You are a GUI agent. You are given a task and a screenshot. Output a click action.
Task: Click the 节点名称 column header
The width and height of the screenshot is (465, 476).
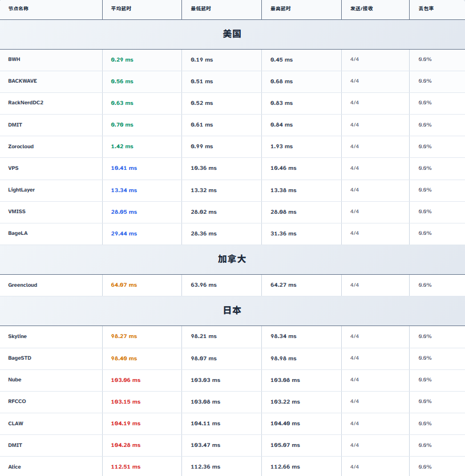point(18,9)
